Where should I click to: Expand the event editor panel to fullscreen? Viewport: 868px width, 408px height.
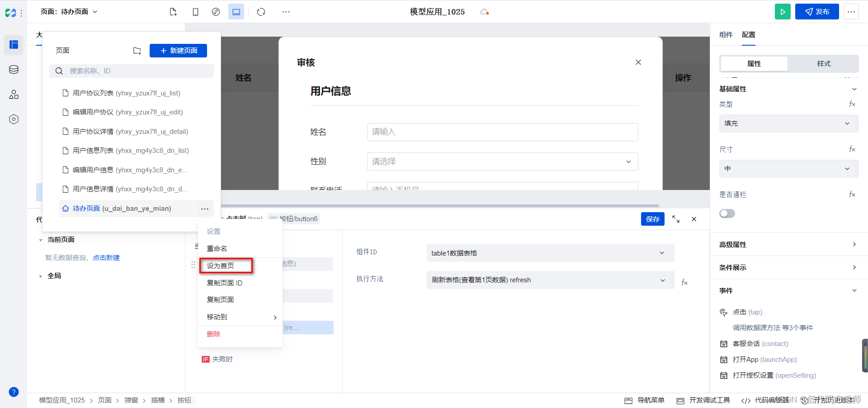(x=676, y=219)
